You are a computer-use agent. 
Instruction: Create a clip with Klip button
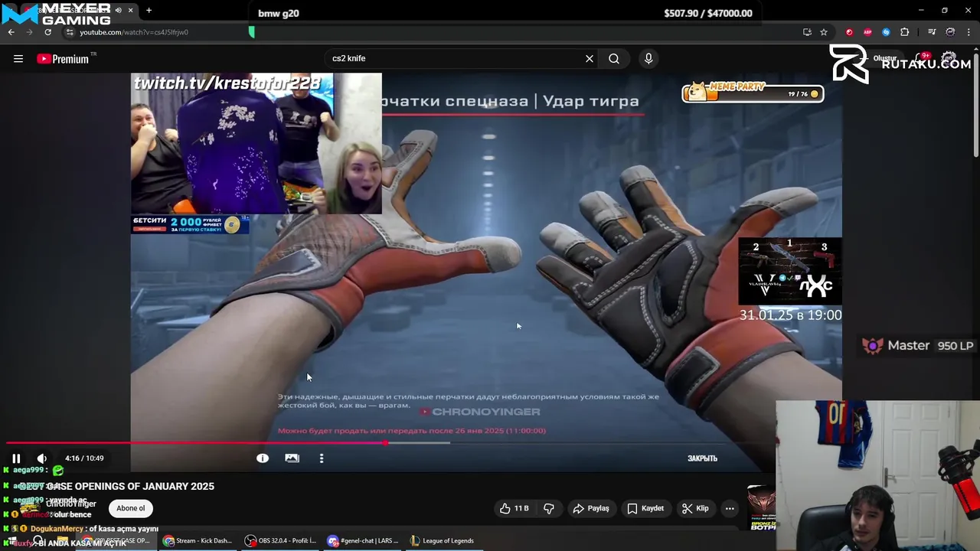tap(695, 508)
